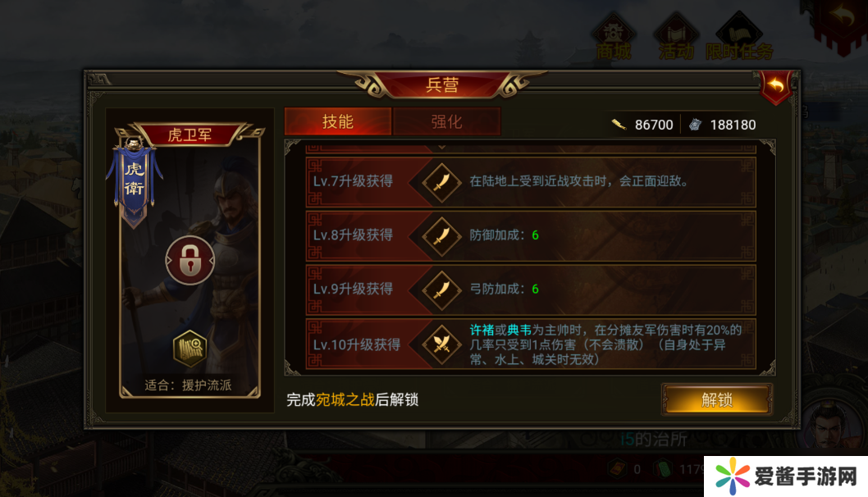Click the 宛城之战 highlighted link
The height and width of the screenshot is (497, 868).
345,399
